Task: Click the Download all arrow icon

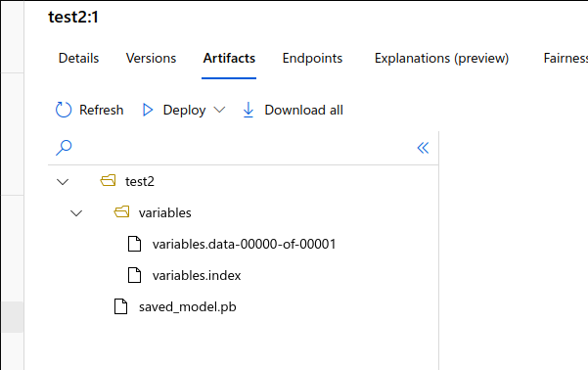Action: click(249, 110)
